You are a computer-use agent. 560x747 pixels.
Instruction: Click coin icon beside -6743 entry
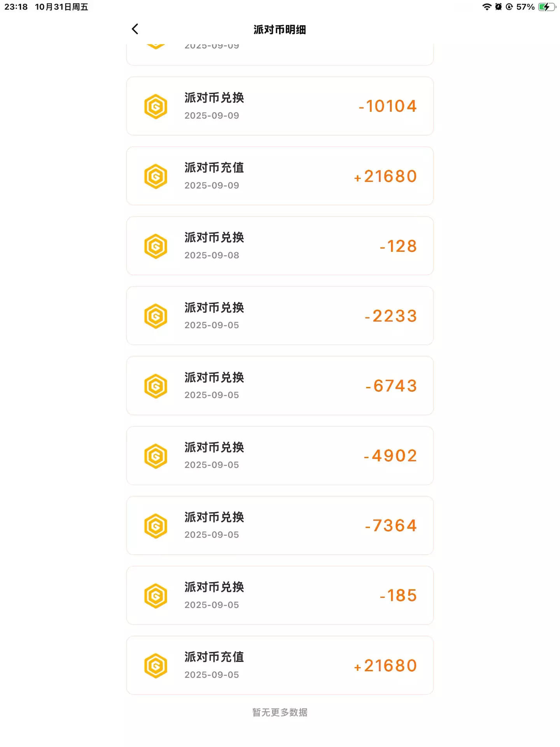[x=156, y=386]
